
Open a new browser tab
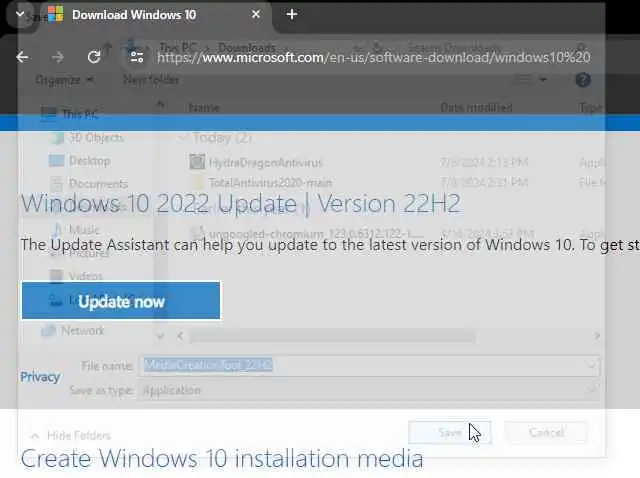[x=292, y=15]
